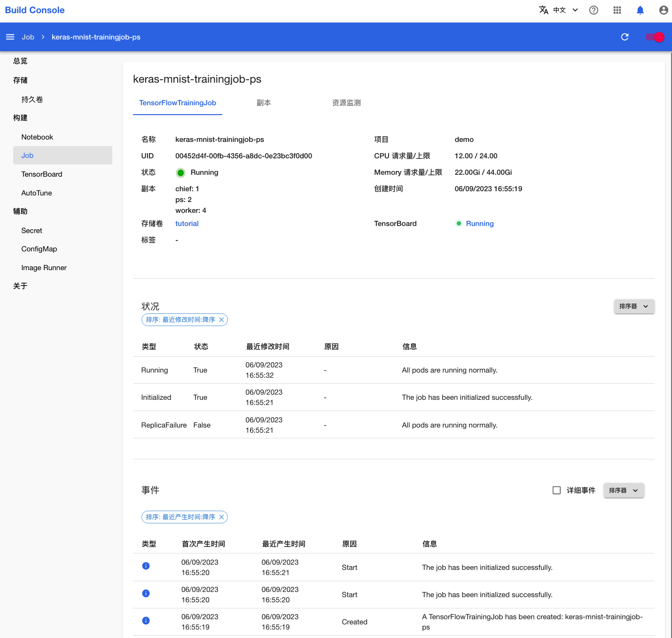672x638 pixels.
Task: Switch to TensorFlowTrainingJob tab
Action: (178, 103)
